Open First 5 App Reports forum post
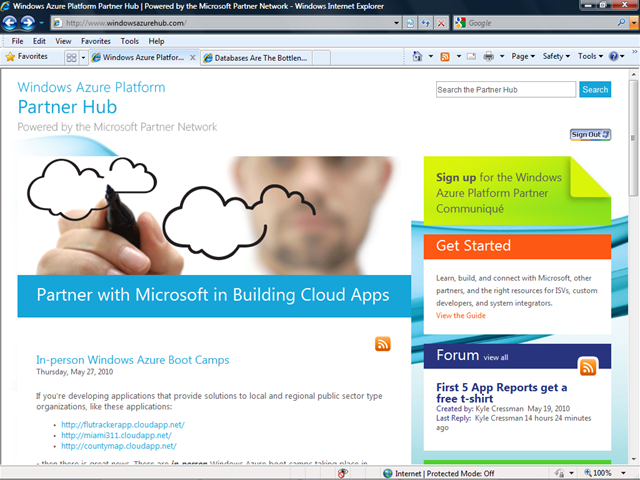Image resolution: width=640 pixels, height=480 pixels. (502, 393)
